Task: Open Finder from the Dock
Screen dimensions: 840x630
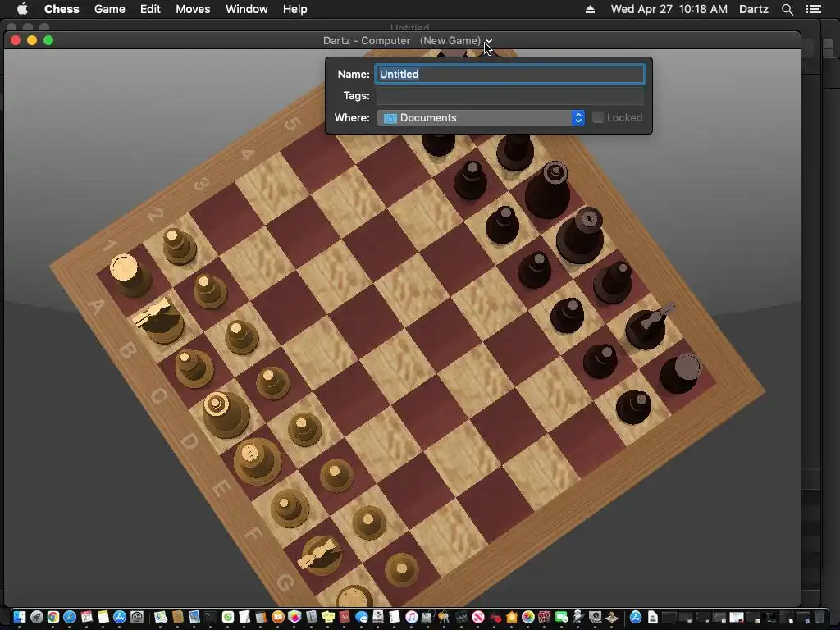Action: pos(20,617)
